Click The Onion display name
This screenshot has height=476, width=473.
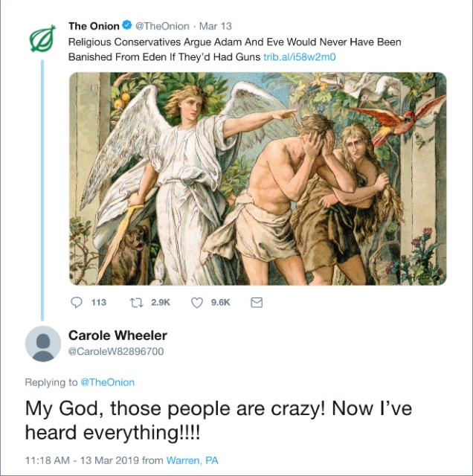click(94, 26)
